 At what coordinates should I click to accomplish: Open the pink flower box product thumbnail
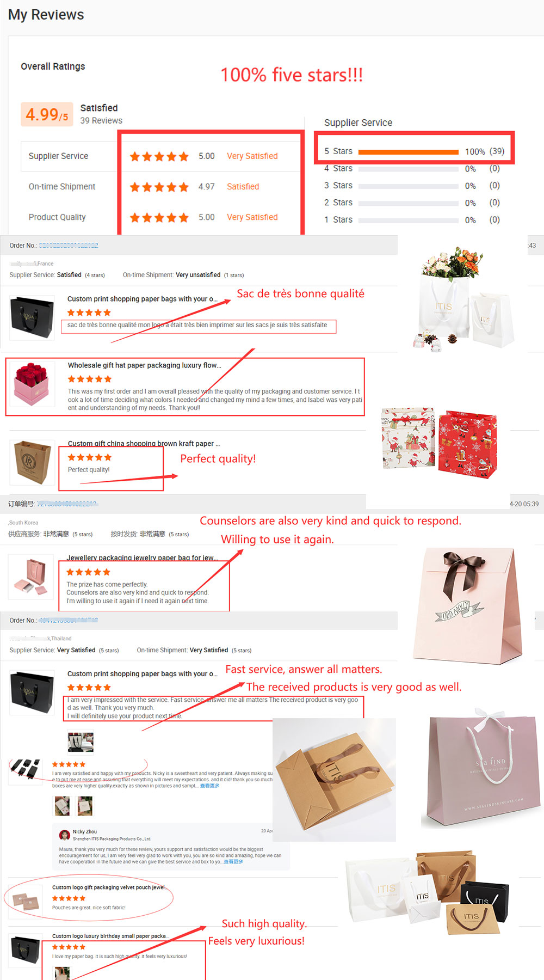coord(33,384)
